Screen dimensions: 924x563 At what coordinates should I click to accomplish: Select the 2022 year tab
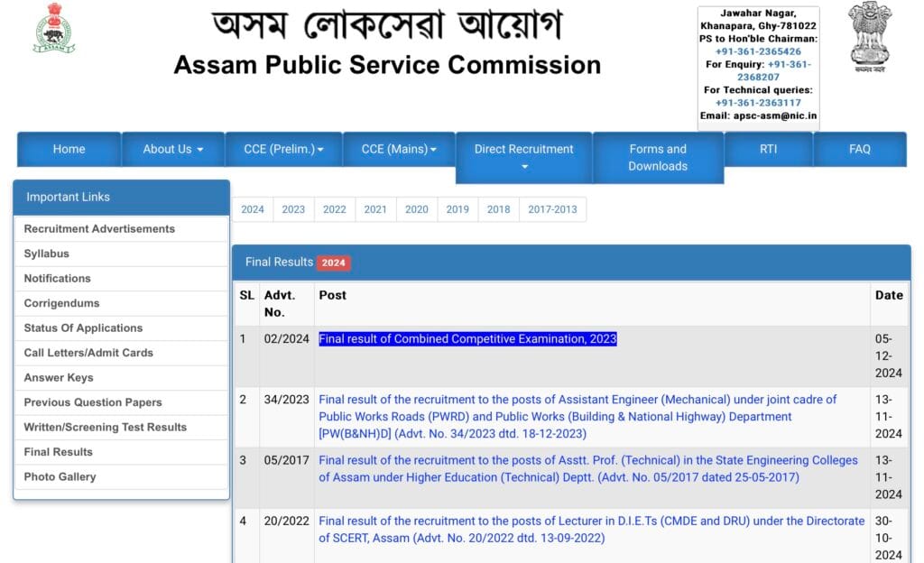pyautogui.click(x=335, y=209)
